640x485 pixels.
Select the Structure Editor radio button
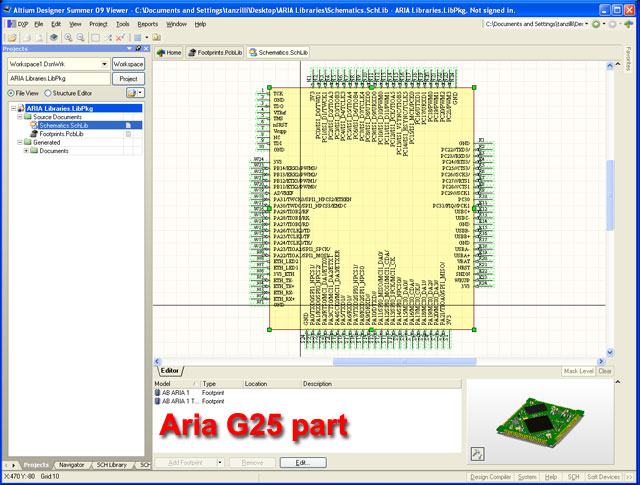click(x=48, y=93)
